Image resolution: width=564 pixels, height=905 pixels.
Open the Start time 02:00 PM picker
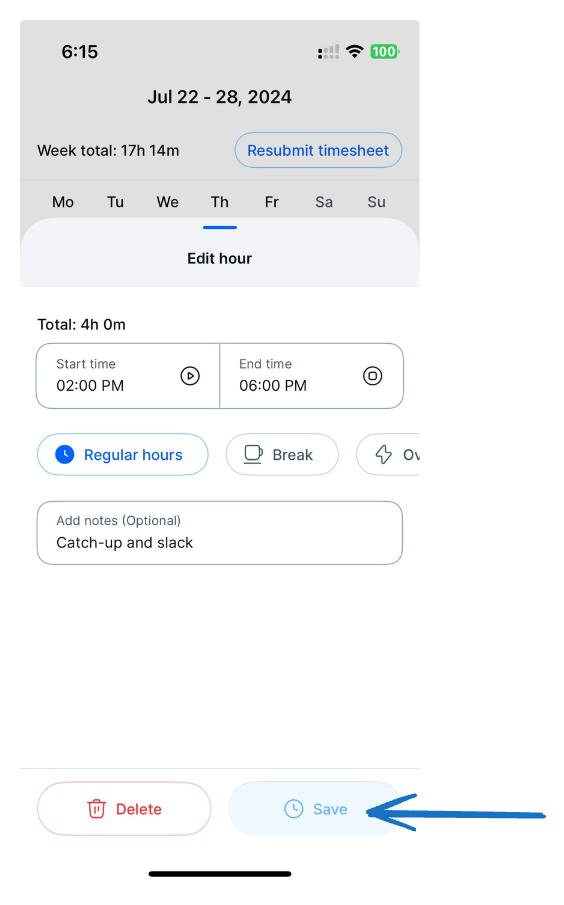click(x=128, y=376)
